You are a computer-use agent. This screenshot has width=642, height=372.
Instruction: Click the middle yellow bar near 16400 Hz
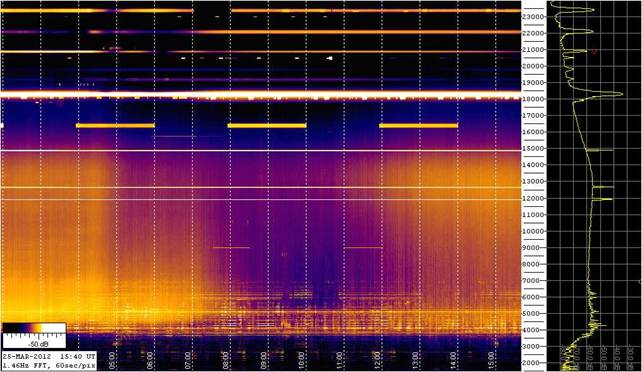click(267, 126)
